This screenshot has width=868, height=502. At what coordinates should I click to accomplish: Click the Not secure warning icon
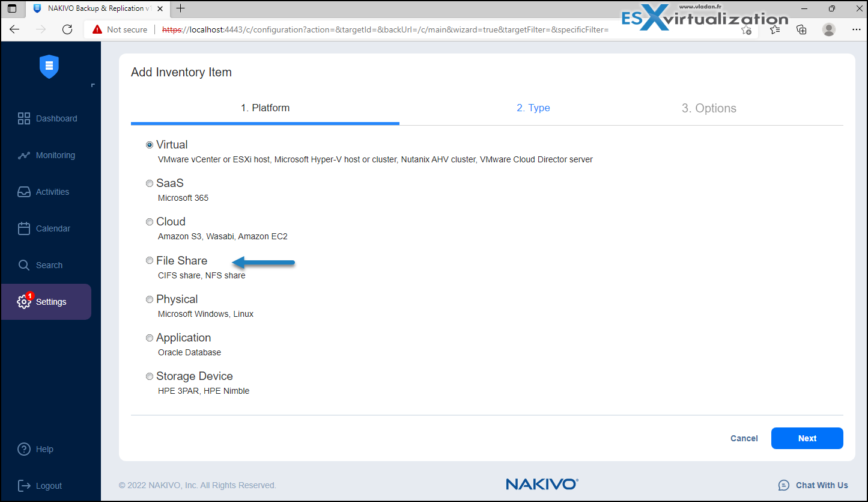pos(97,29)
